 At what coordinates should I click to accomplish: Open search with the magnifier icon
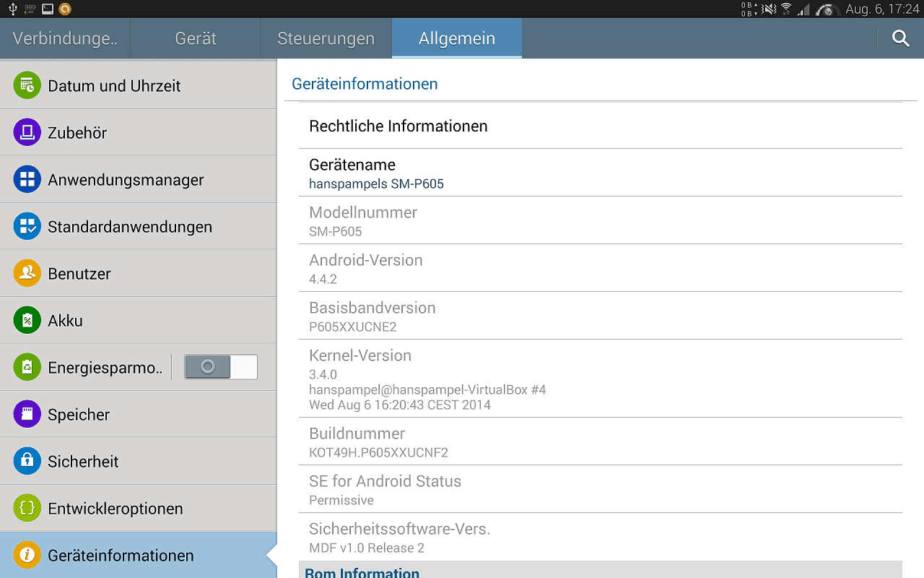[901, 38]
